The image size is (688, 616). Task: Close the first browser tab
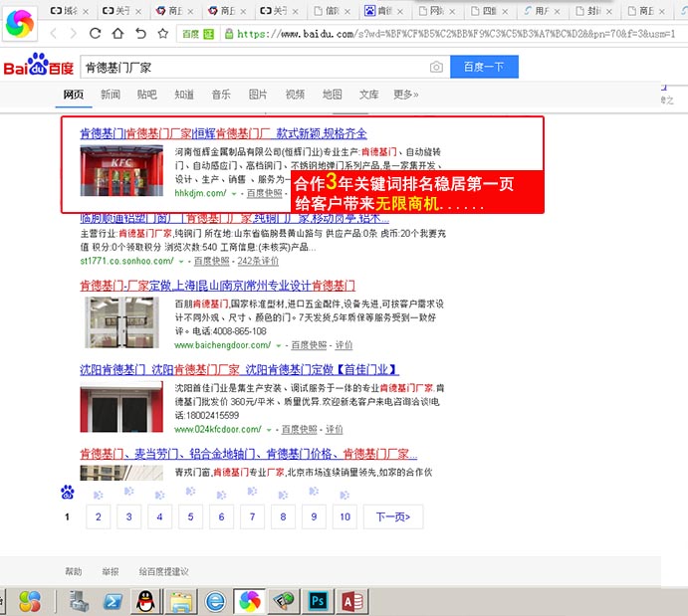[x=86, y=11]
